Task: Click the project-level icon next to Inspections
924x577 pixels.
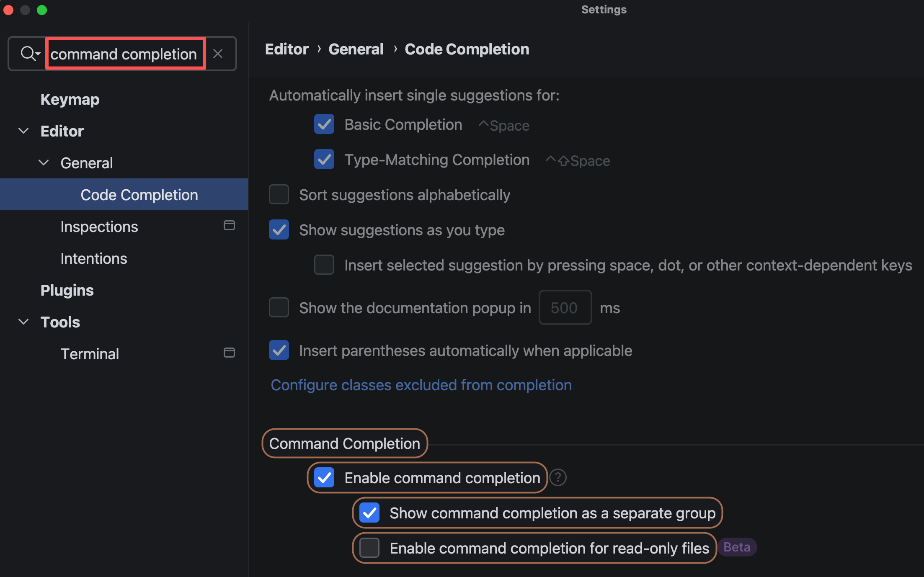Action: pyautogui.click(x=229, y=226)
